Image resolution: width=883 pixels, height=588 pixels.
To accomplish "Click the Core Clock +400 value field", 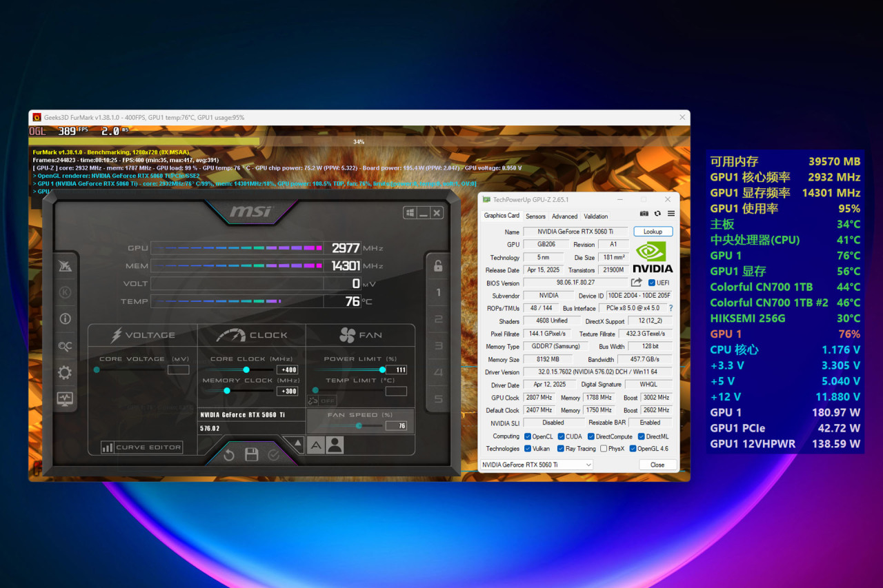I will coord(287,370).
